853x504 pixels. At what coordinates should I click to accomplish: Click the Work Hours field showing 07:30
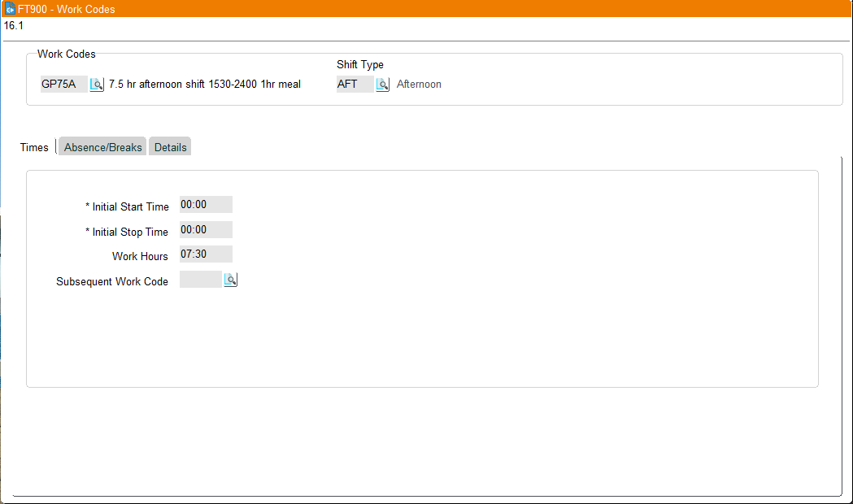click(x=205, y=254)
